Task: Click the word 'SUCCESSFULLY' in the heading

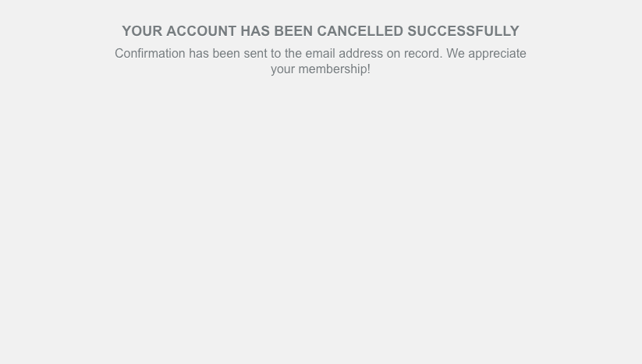Action: pos(463,31)
